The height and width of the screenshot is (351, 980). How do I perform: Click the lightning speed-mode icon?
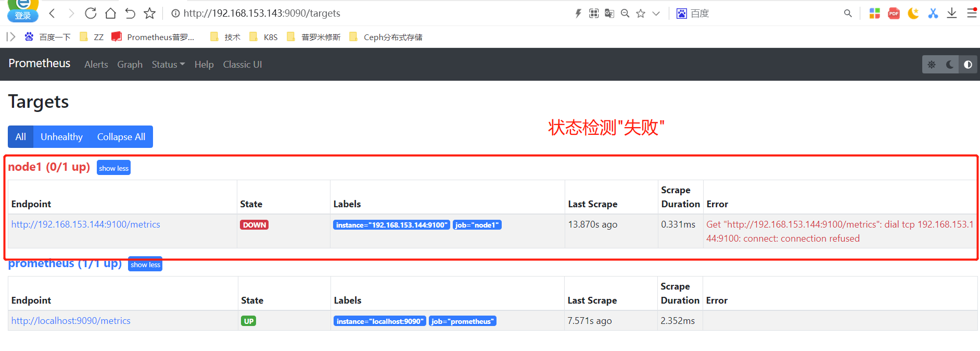[x=578, y=14]
